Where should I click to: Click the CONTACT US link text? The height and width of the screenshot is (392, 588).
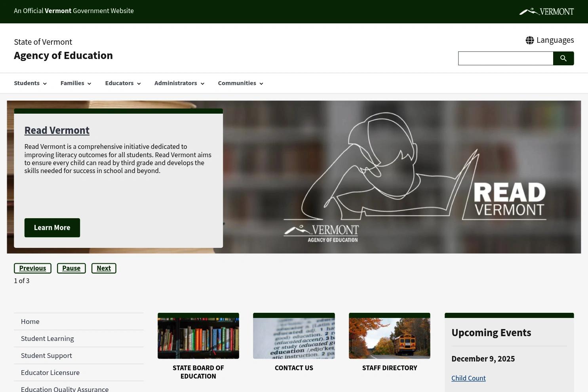294,368
